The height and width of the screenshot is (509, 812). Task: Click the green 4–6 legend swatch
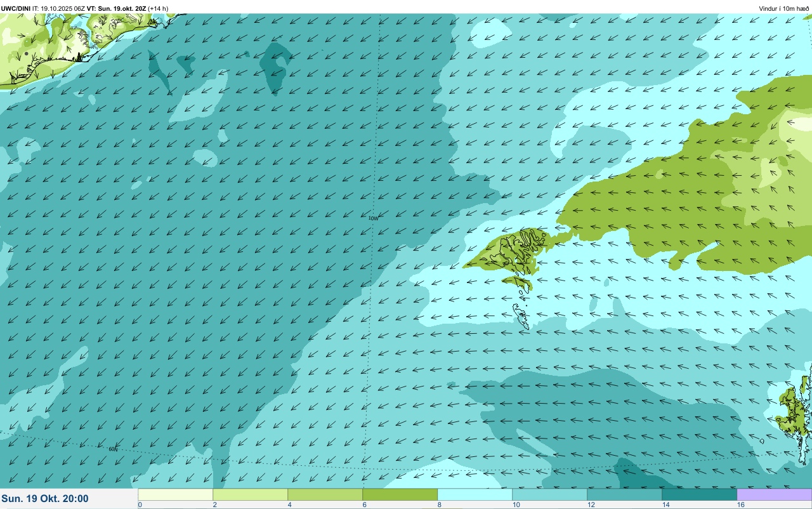point(325,494)
